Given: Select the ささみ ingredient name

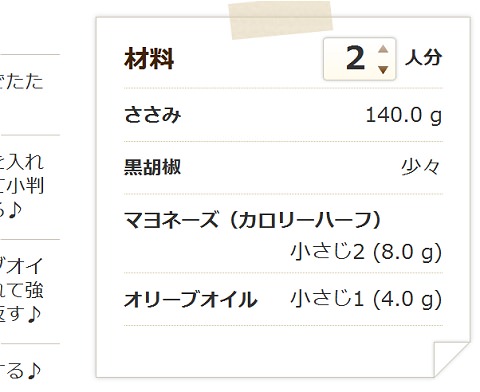Looking at the screenshot, I should pos(153,115).
